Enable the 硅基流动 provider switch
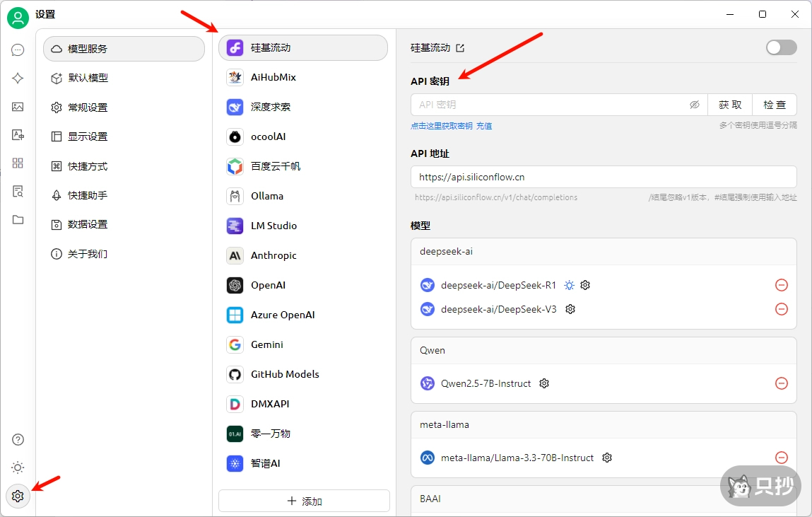The image size is (812, 517). 781,47
